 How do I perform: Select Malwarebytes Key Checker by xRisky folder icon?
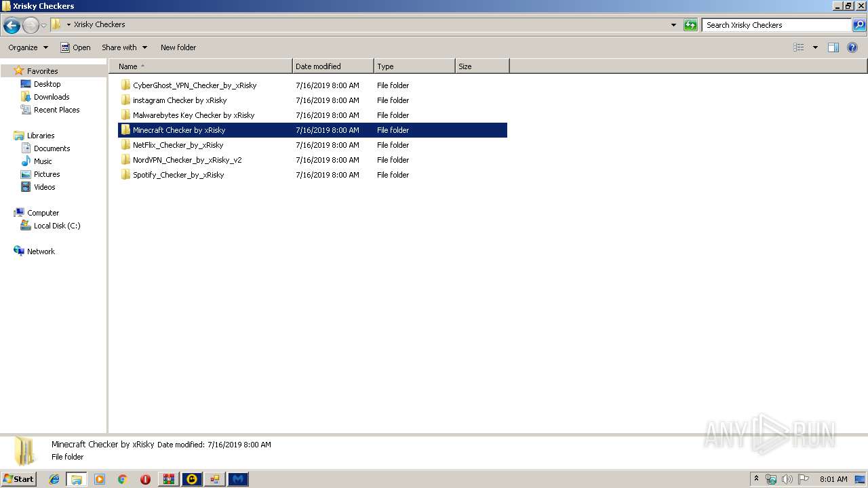(125, 115)
